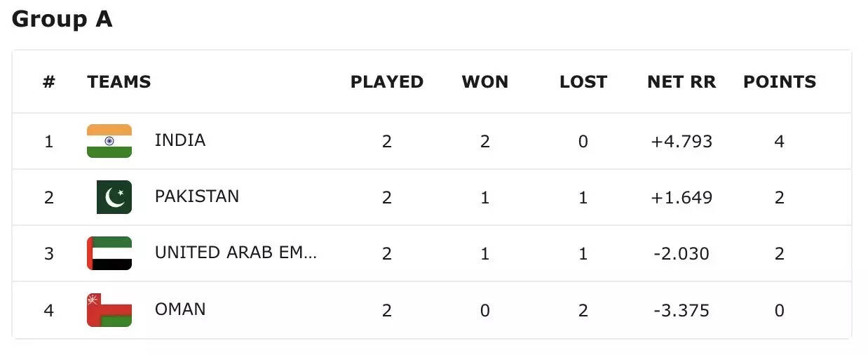Sort by the NET RR header
Image resolution: width=868 pixels, height=355 pixels.
681,82
